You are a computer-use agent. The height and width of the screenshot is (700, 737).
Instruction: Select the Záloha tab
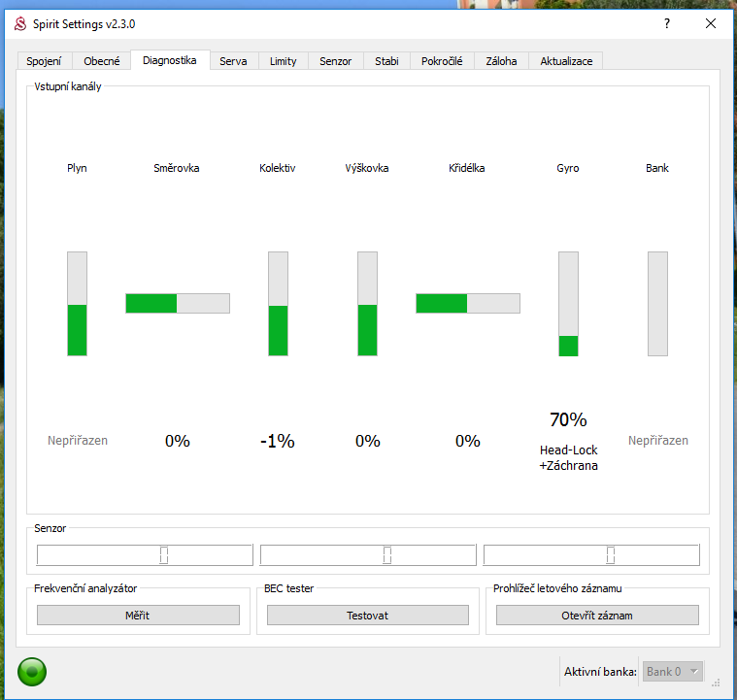(502, 61)
